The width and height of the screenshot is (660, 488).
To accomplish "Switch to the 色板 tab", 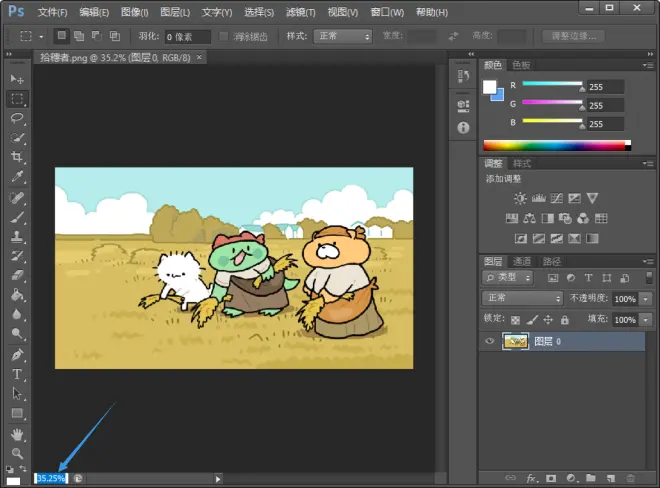I will pyautogui.click(x=521, y=65).
